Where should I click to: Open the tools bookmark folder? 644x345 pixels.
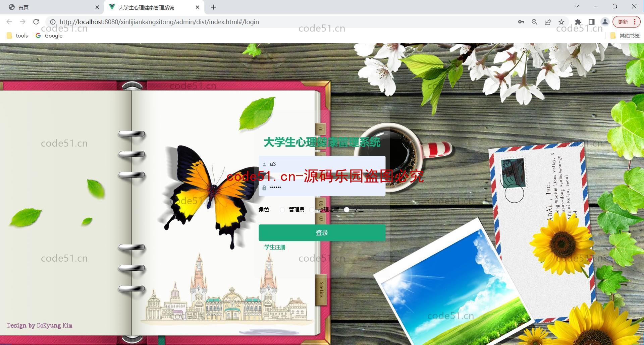(17, 36)
